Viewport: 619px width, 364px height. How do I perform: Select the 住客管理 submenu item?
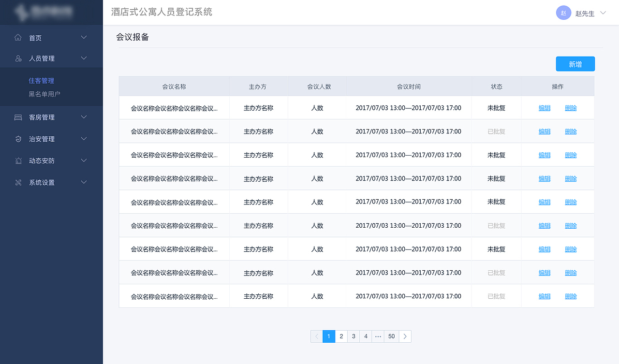[x=41, y=81]
